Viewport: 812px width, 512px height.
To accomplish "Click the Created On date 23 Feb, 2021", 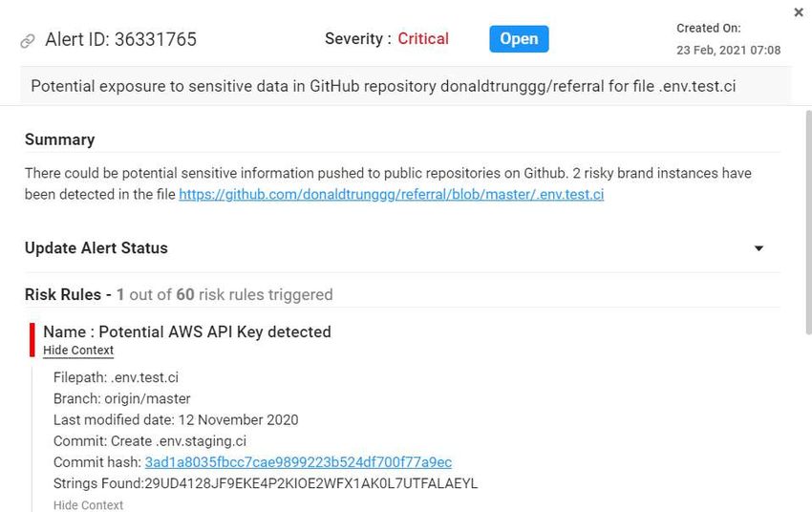I will (x=728, y=51).
